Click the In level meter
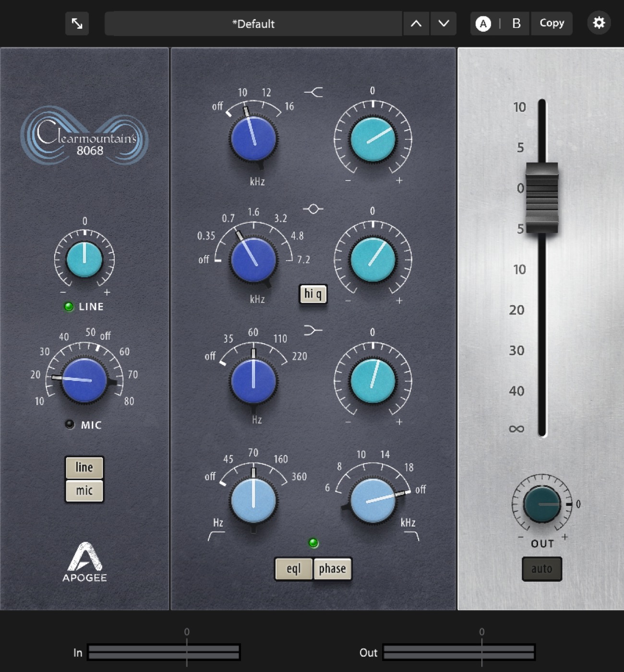This screenshot has width=624, height=672. pos(164,652)
